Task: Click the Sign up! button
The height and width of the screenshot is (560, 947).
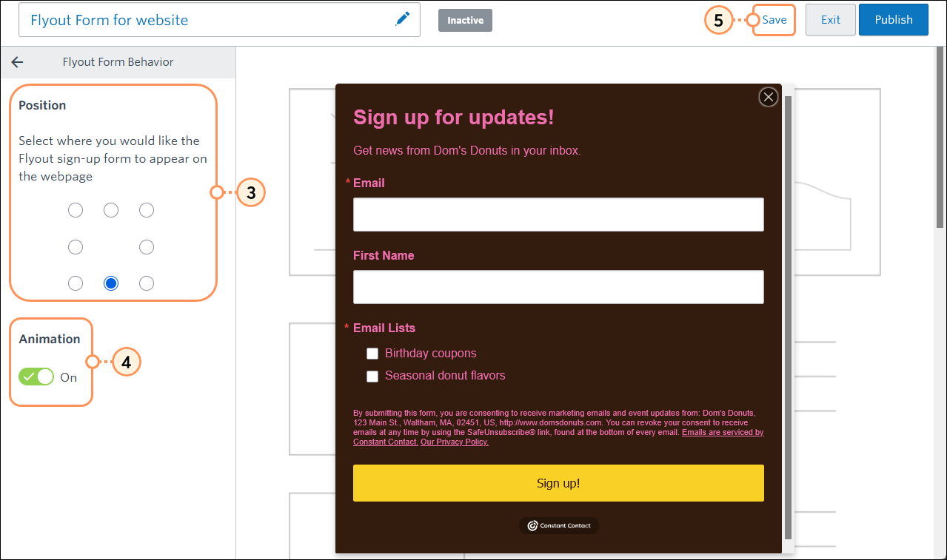Action: coord(558,482)
